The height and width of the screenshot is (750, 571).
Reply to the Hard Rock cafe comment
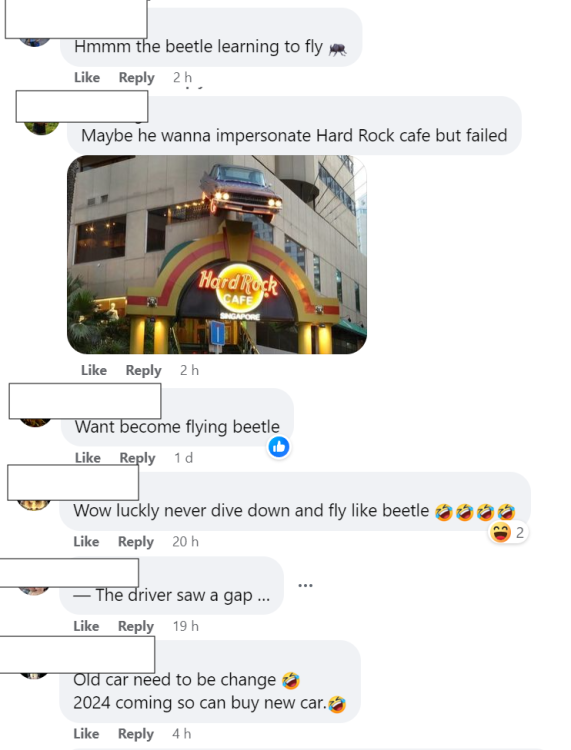point(143,370)
